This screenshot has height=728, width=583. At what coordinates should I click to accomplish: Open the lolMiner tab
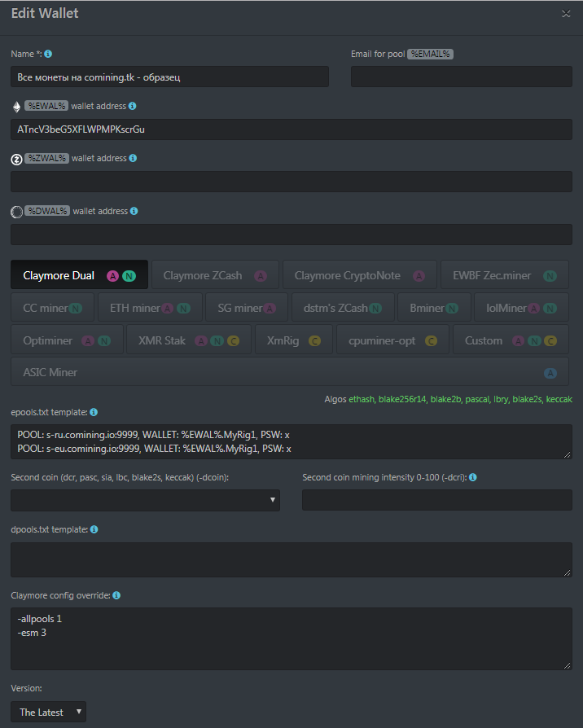[521, 307]
